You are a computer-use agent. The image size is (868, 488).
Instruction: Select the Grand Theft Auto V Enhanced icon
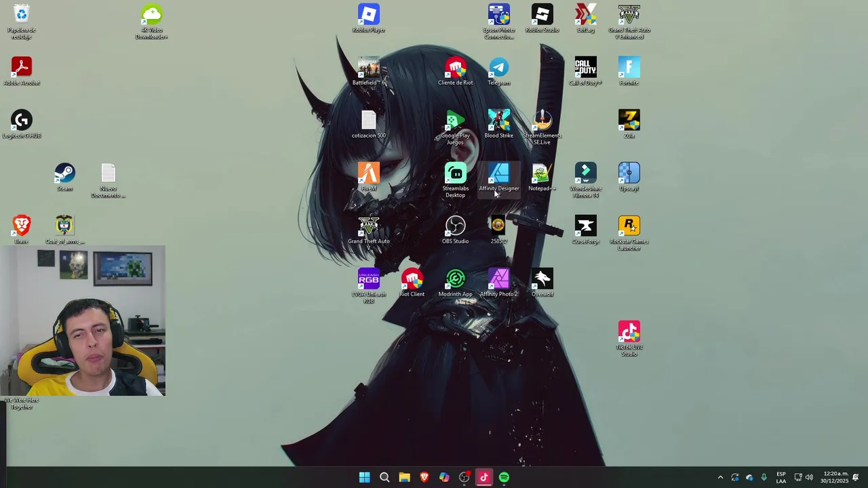pyautogui.click(x=629, y=22)
